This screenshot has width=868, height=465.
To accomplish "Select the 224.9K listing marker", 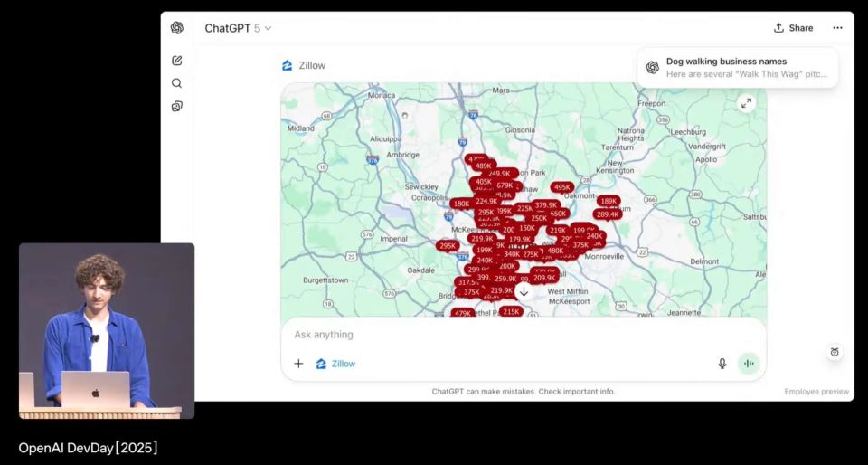I will point(486,201).
